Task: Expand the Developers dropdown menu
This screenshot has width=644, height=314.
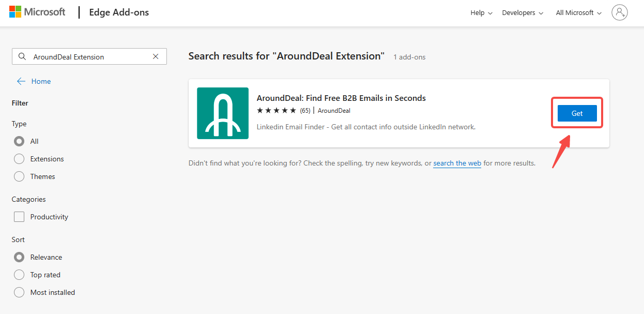Action: pos(523,13)
